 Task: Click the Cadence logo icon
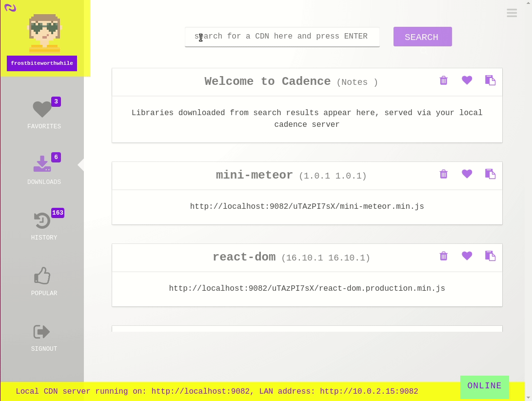click(x=10, y=7)
